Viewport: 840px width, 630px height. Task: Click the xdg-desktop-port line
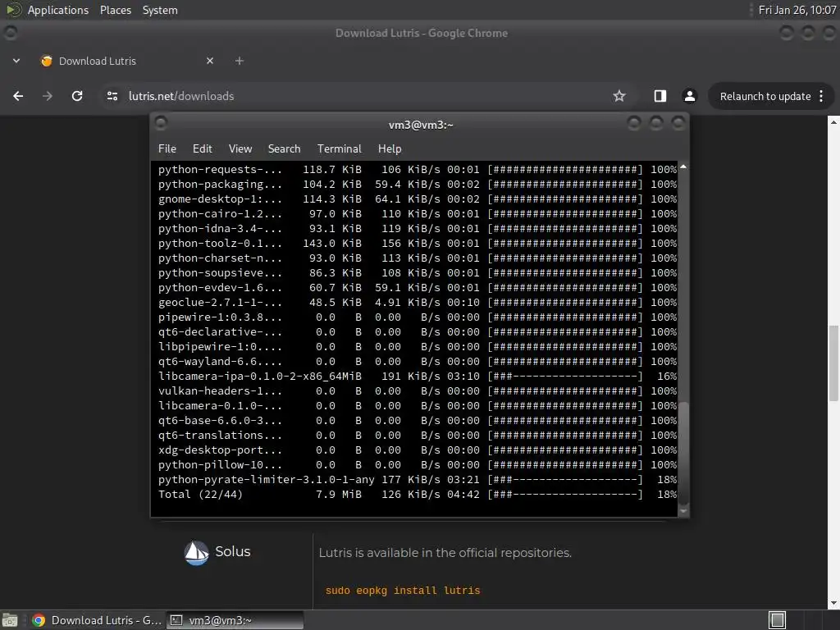coord(418,450)
